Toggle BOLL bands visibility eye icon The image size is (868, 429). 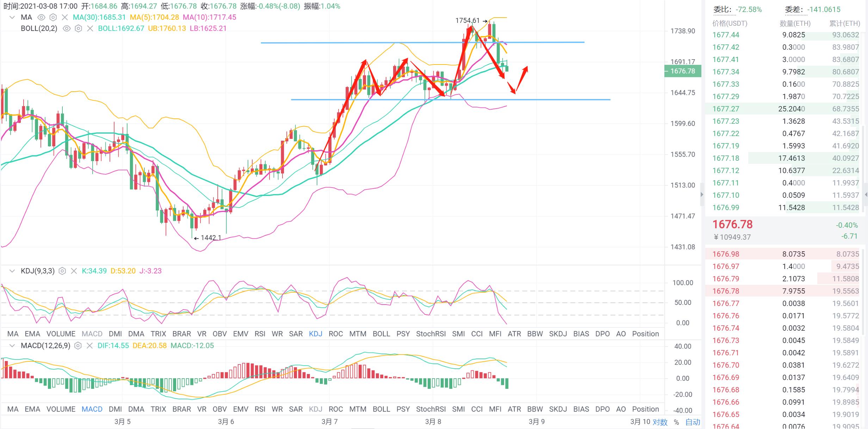pyautogui.click(x=67, y=29)
